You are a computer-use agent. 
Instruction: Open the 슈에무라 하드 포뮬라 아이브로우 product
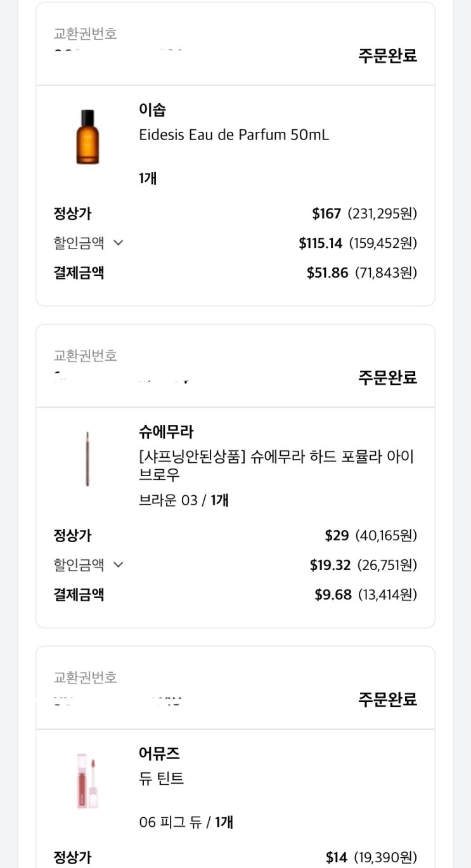point(276,465)
